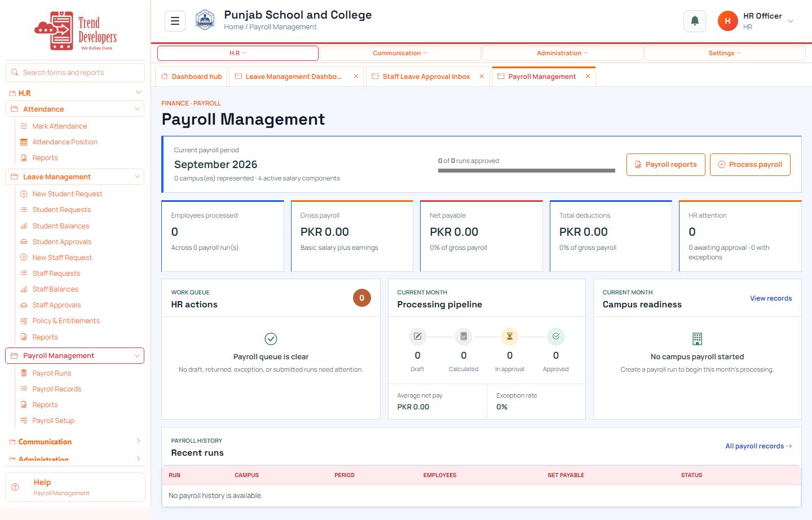The height and width of the screenshot is (520, 812).
Task: Switch to Leave Management Dashboard tab
Action: pyautogui.click(x=293, y=77)
